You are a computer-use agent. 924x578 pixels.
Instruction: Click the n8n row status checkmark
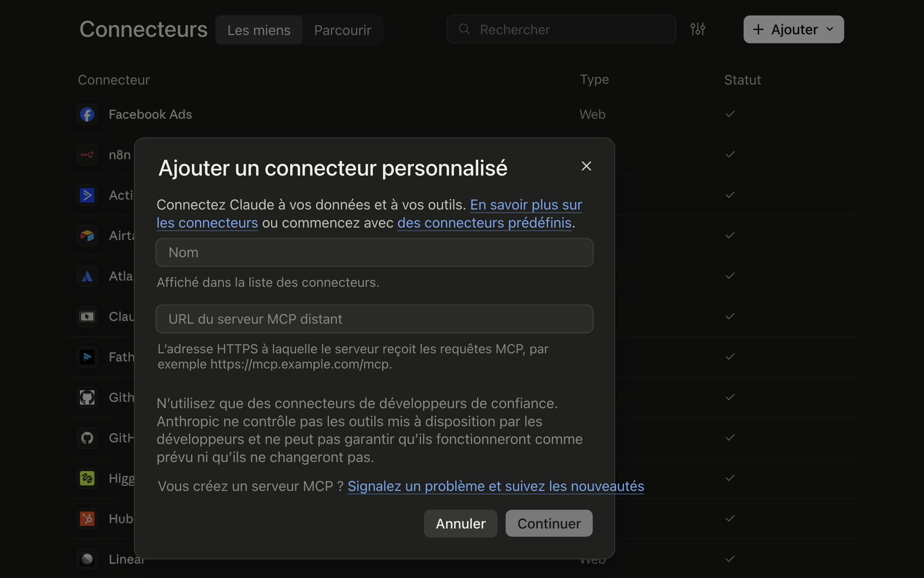(x=730, y=155)
